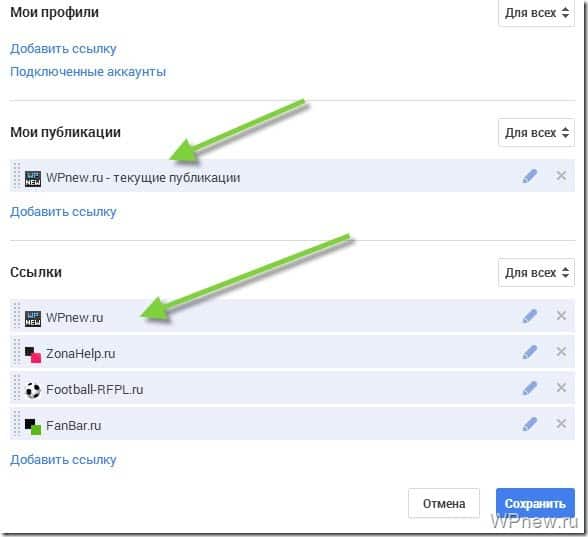
Task: Click the Отмена button
Action: point(444,503)
